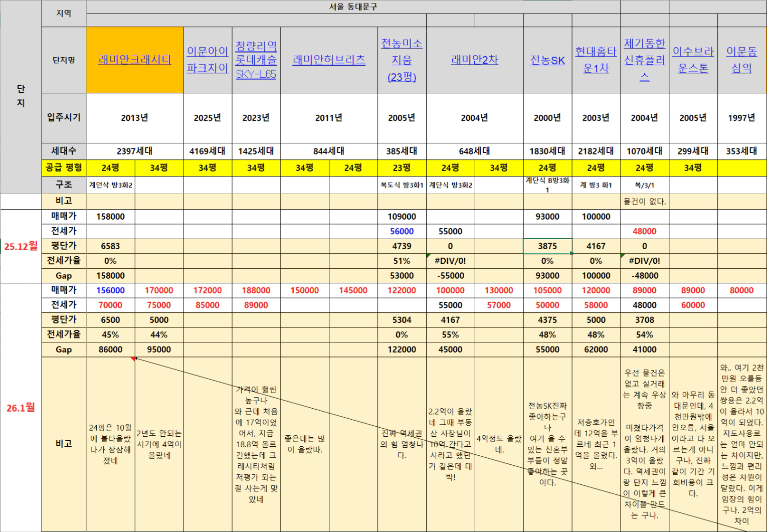Click the 299세대 cell
Image resolution: width=767 pixels, height=532 pixels.
coord(693,151)
